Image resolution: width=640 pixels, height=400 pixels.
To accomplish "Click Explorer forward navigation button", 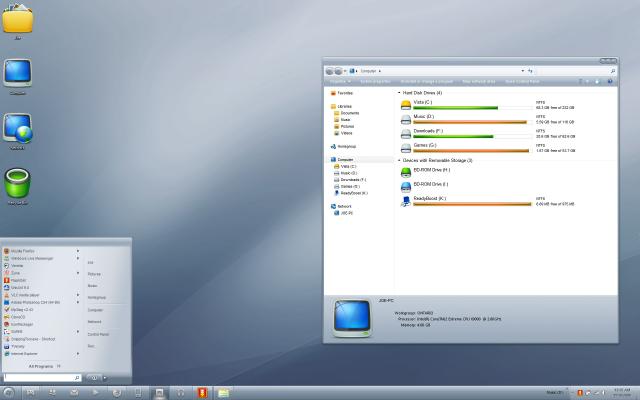I will pos(338,71).
